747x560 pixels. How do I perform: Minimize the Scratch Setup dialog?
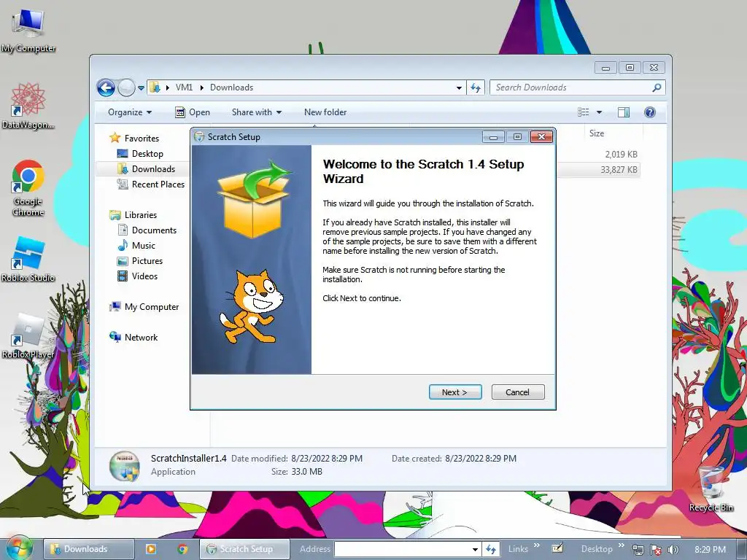tap(493, 137)
